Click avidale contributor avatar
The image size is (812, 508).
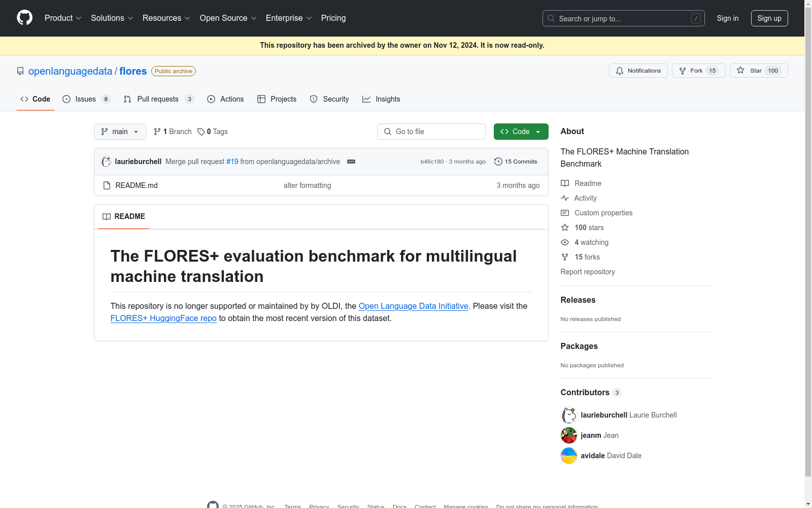[569, 456]
